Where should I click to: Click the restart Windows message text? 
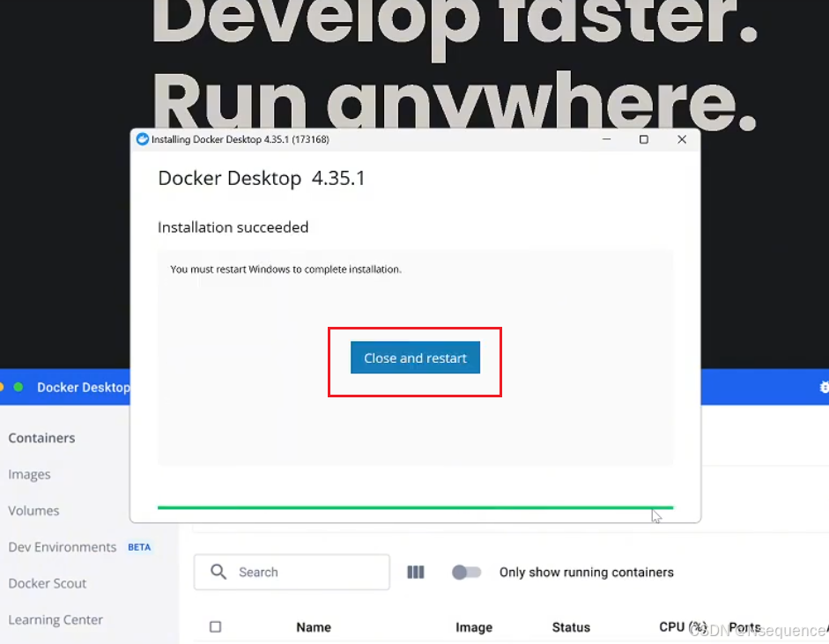[x=286, y=269]
